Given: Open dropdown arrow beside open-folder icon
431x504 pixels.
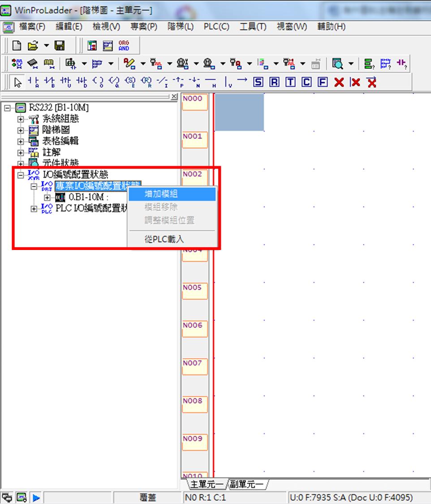Looking at the screenshot, I should [x=47, y=46].
